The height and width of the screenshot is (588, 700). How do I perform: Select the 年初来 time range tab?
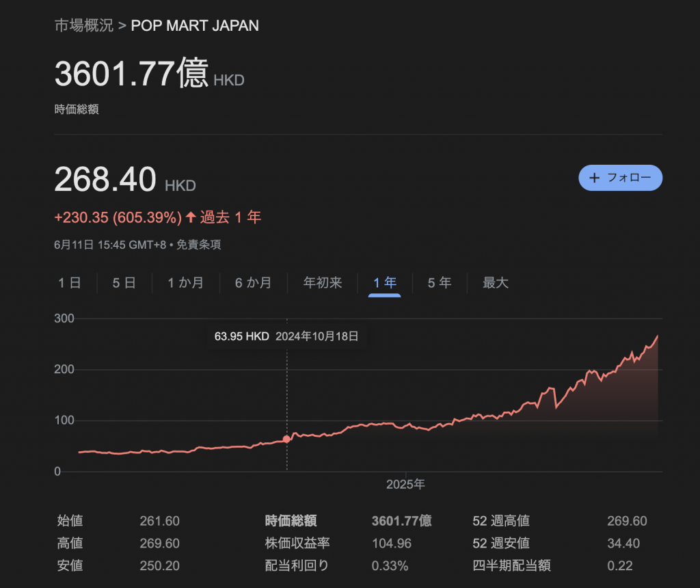323,282
